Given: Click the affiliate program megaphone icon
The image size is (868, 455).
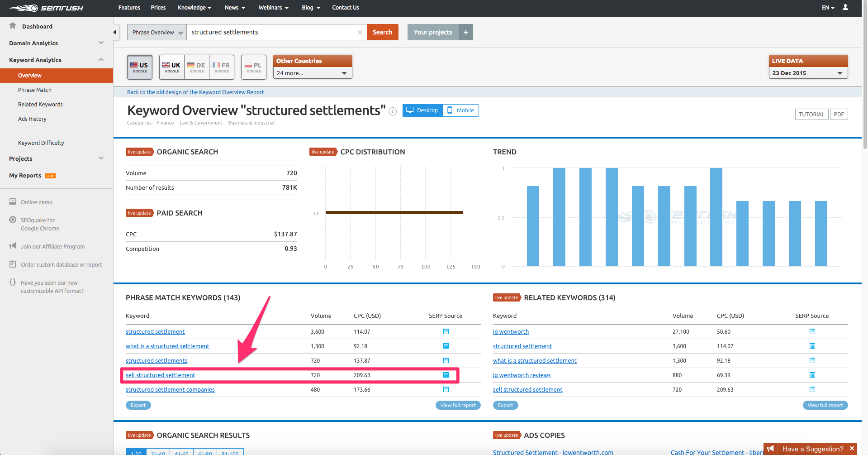Looking at the screenshot, I should pyautogui.click(x=13, y=246).
